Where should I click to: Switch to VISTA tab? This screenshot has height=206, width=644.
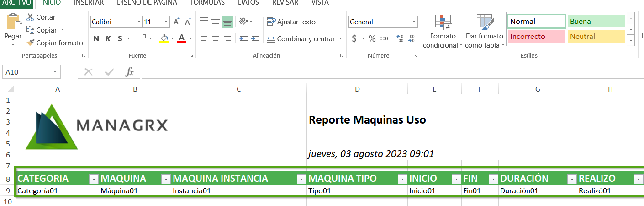click(x=320, y=3)
